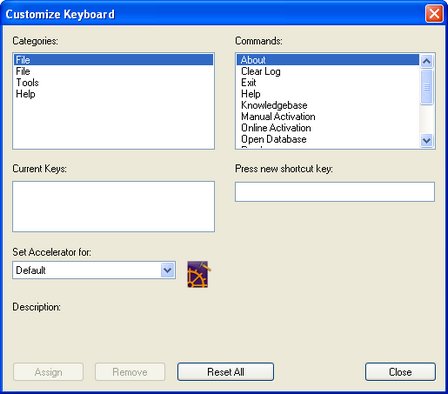Screen dimensions: 448x394
Task: Click the Reset All button
Action: click(x=226, y=372)
